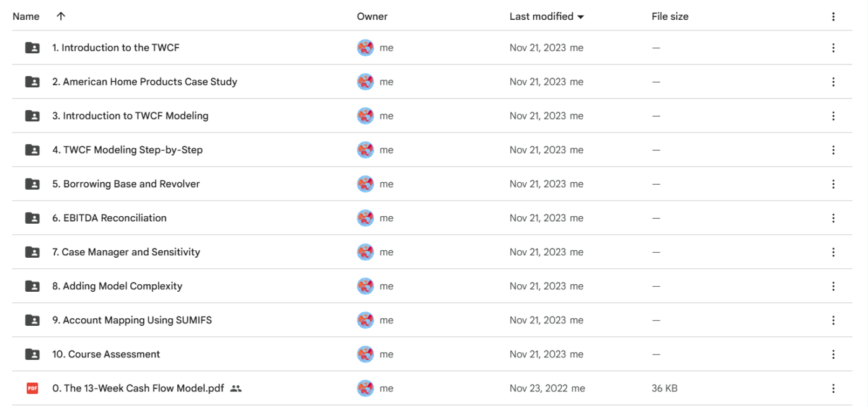
Task: Open more actions for Course Assessment row
Action: (x=833, y=354)
